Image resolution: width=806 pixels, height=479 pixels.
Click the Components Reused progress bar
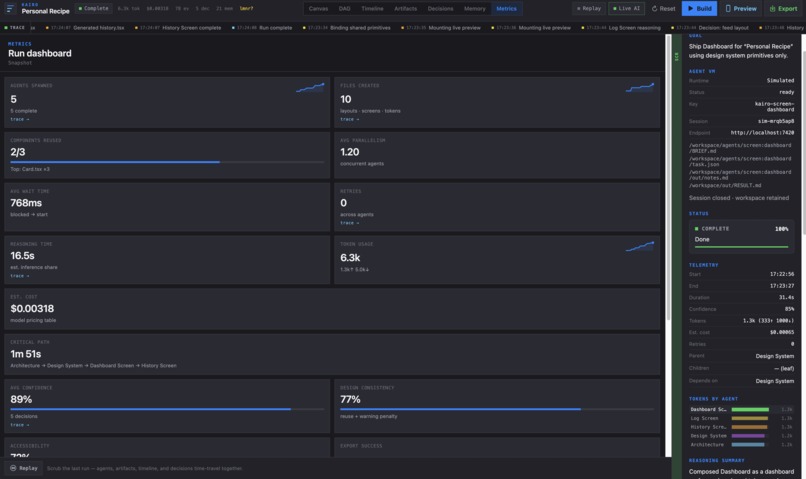[167, 162]
